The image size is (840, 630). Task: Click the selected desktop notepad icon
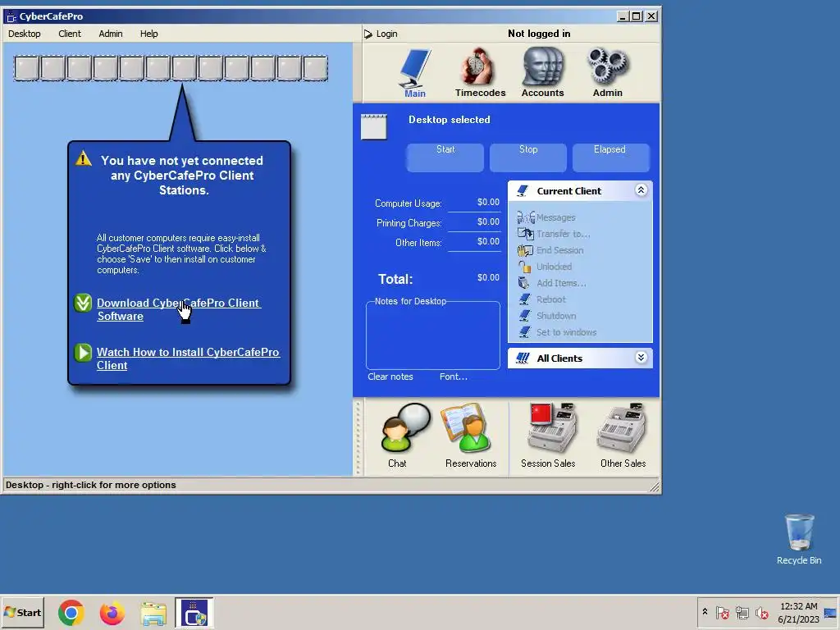point(374,127)
